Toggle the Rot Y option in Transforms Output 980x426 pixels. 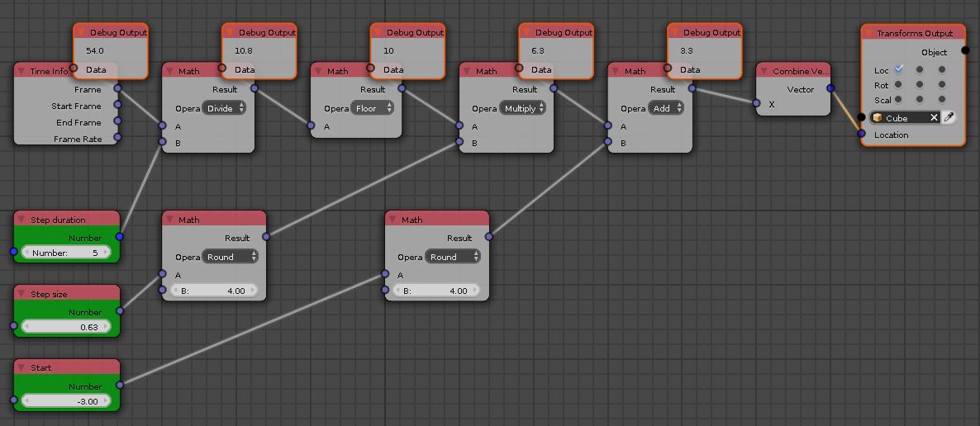[x=920, y=84]
